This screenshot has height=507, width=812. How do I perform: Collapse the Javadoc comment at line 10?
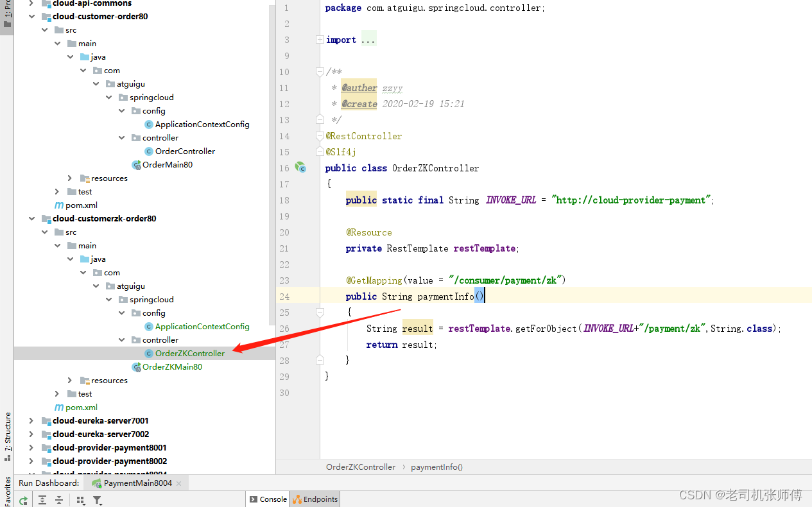pos(320,72)
